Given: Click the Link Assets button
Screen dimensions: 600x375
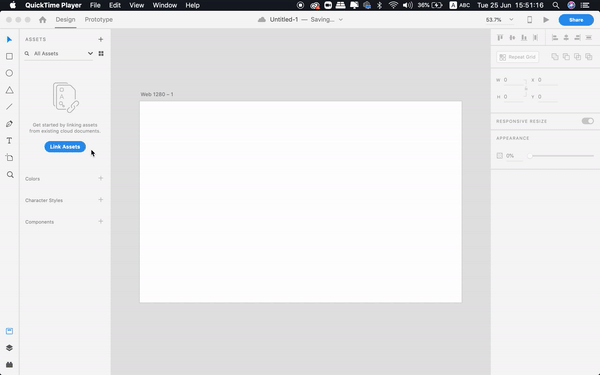Looking at the screenshot, I should point(65,147).
